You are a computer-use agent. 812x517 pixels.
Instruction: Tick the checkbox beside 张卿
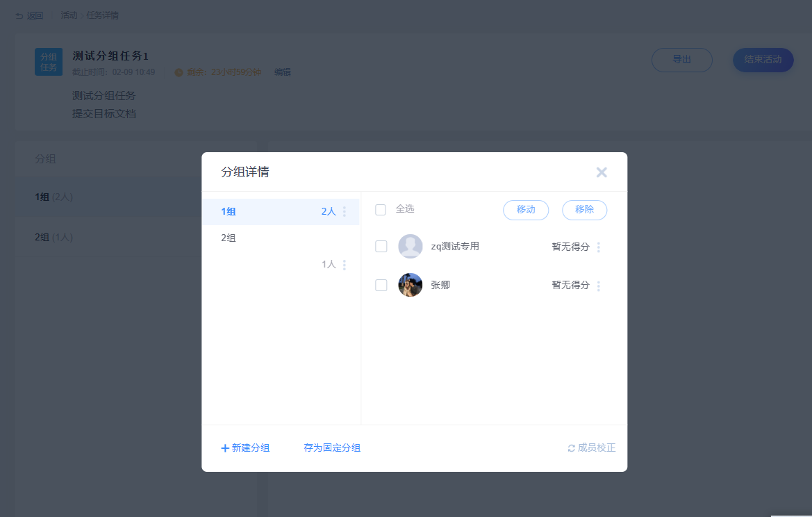381,286
